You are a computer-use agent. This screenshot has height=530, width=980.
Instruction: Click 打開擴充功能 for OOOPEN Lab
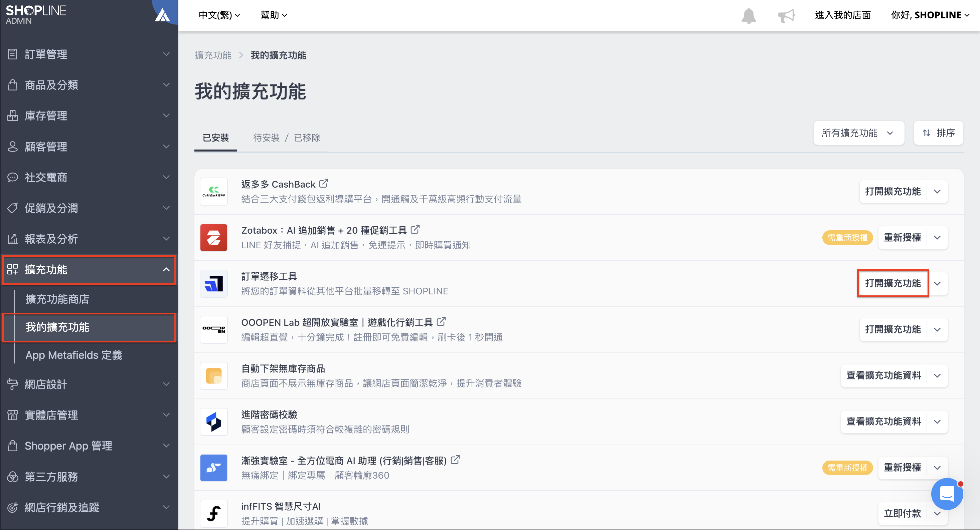point(893,329)
